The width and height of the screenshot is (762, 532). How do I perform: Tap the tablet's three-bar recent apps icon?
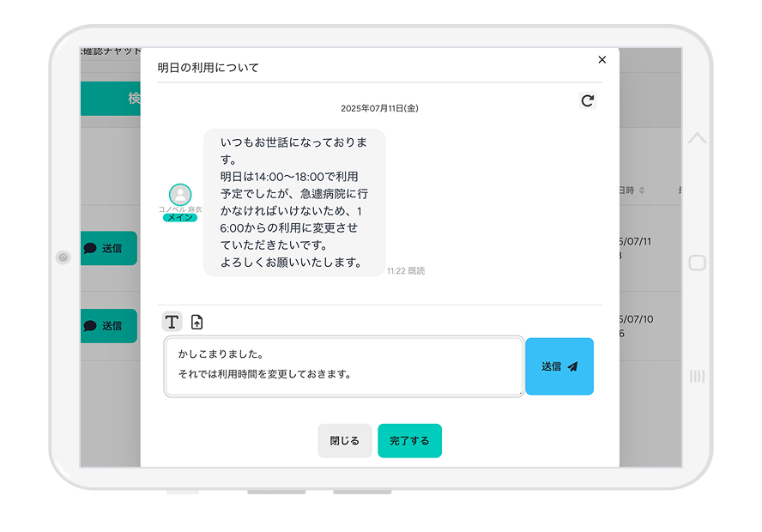[697, 376]
